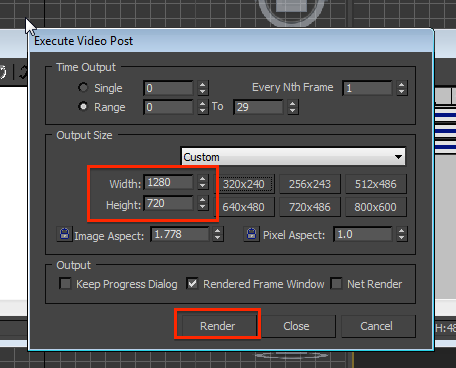Select the Single time output option
This screenshot has height=368, width=456.
point(83,88)
